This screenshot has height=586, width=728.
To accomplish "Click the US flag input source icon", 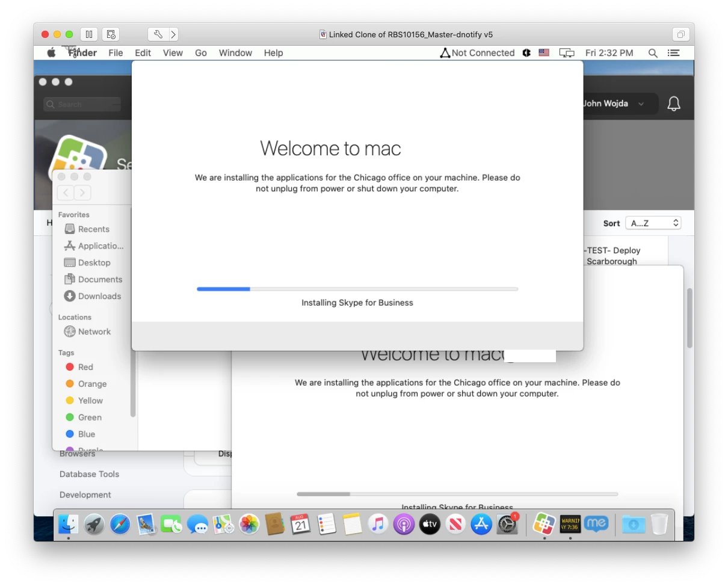I will pyautogui.click(x=544, y=53).
